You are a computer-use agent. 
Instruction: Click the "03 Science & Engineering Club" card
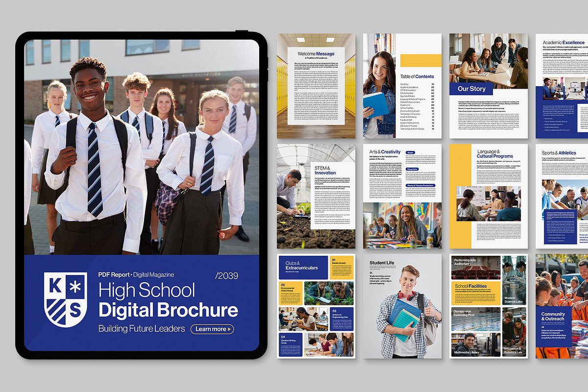pyautogui.click(x=342, y=319)
